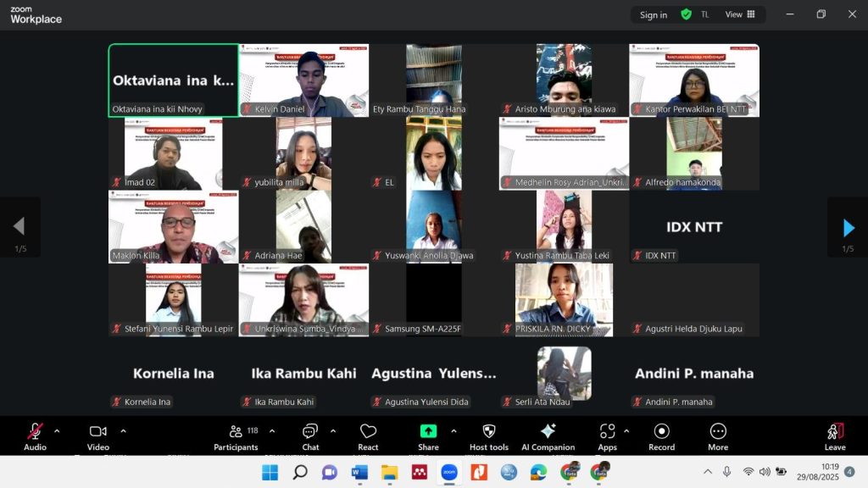Viewport: 868px width, 488px height.
Task: Unmute the microphone with Audio button
Action: (x=35, y=436)
